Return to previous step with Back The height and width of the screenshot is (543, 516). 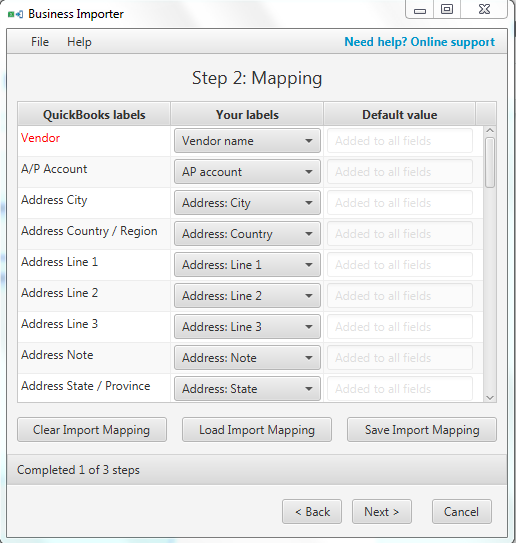pos(312,511)
